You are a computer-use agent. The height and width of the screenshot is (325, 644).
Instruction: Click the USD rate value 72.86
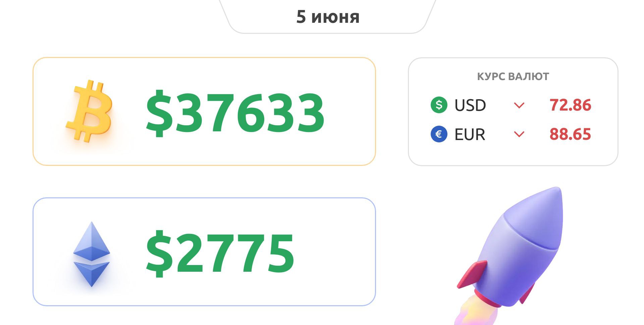tap(570, 105)
